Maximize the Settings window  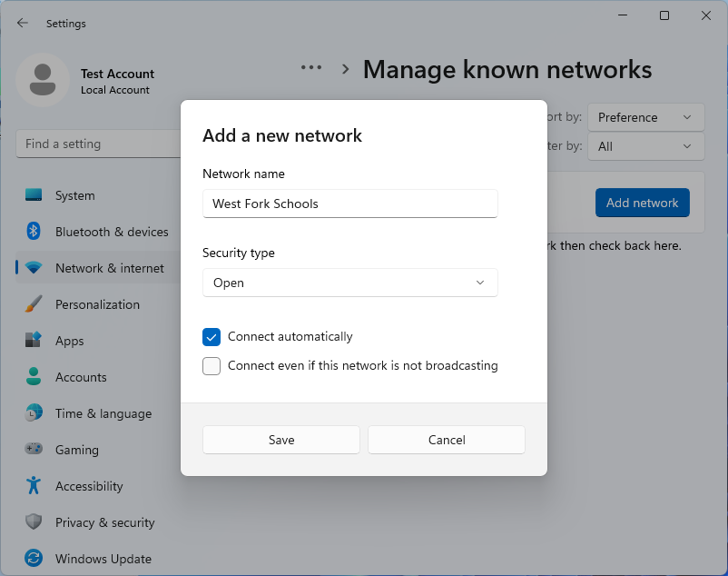664,15
